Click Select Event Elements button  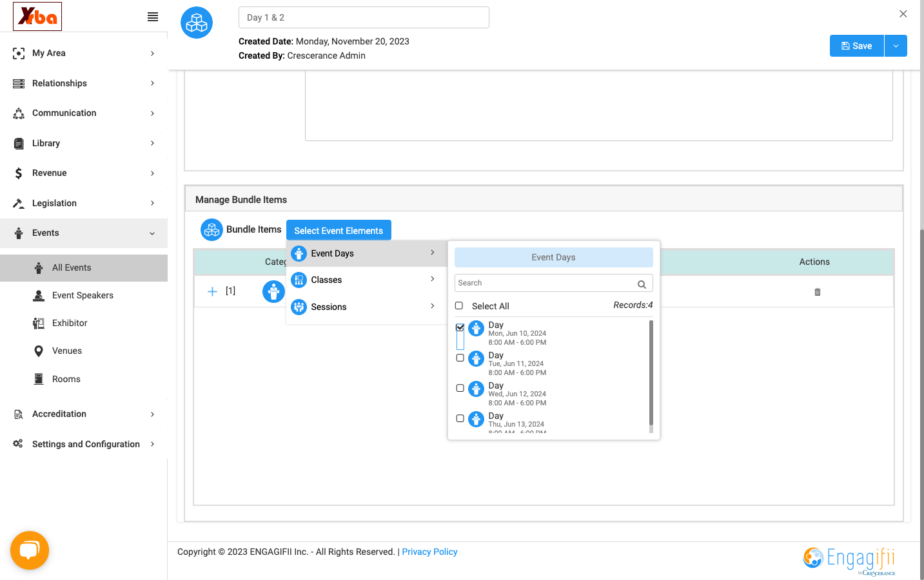339,230
